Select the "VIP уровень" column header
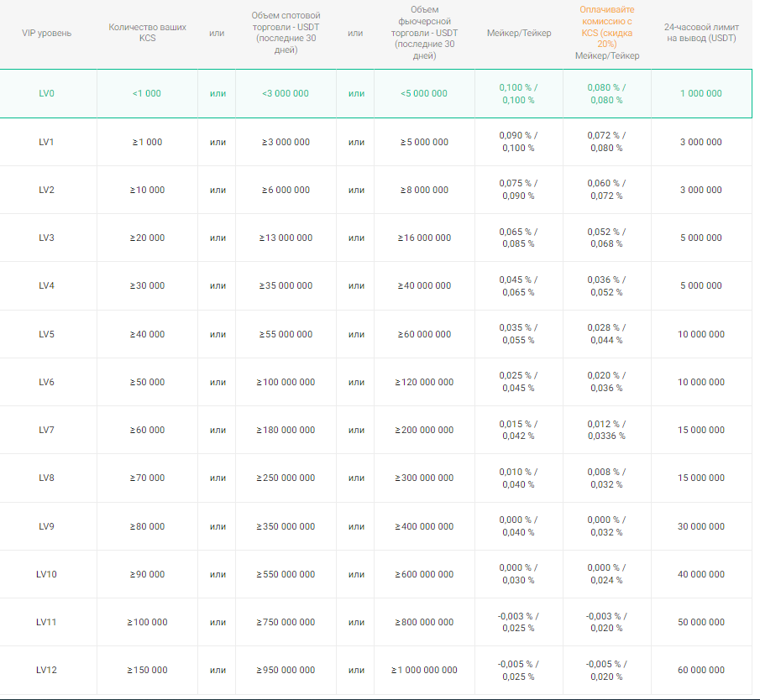 click(x=47, y=33)
